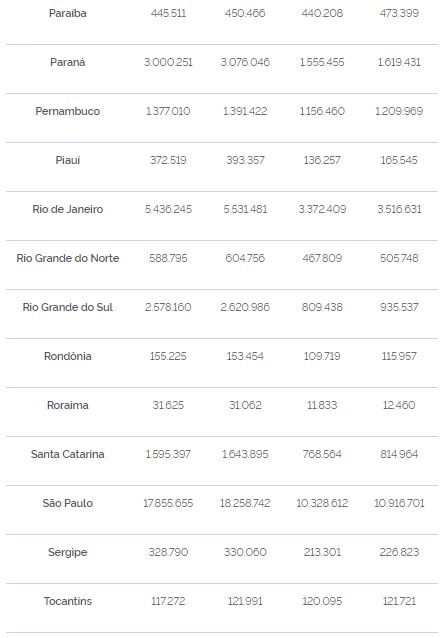
Task: Click the Rio Grande do Norte label
Action: [68, 258]
